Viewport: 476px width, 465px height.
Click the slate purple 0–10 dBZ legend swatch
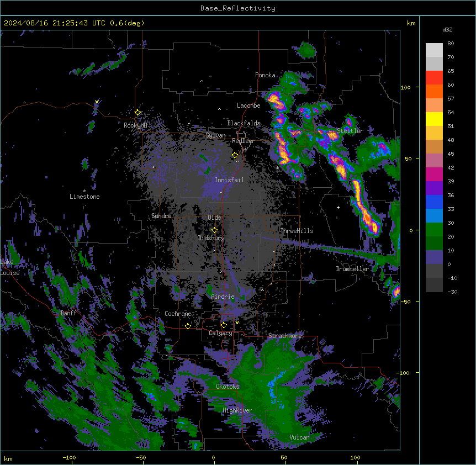(434, 257)
